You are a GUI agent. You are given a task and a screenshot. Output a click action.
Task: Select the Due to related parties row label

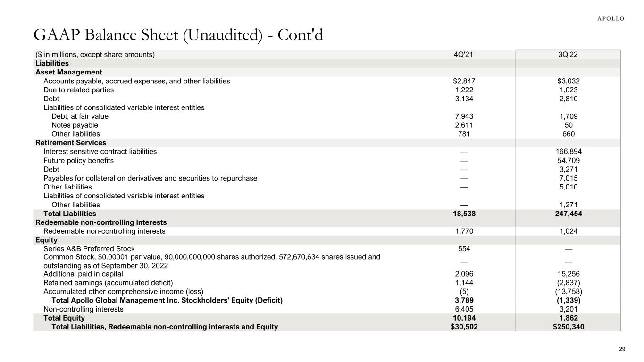[78, 90]
